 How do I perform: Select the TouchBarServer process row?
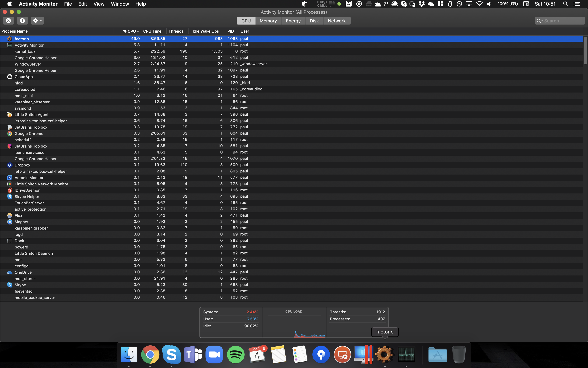[292, 203]
